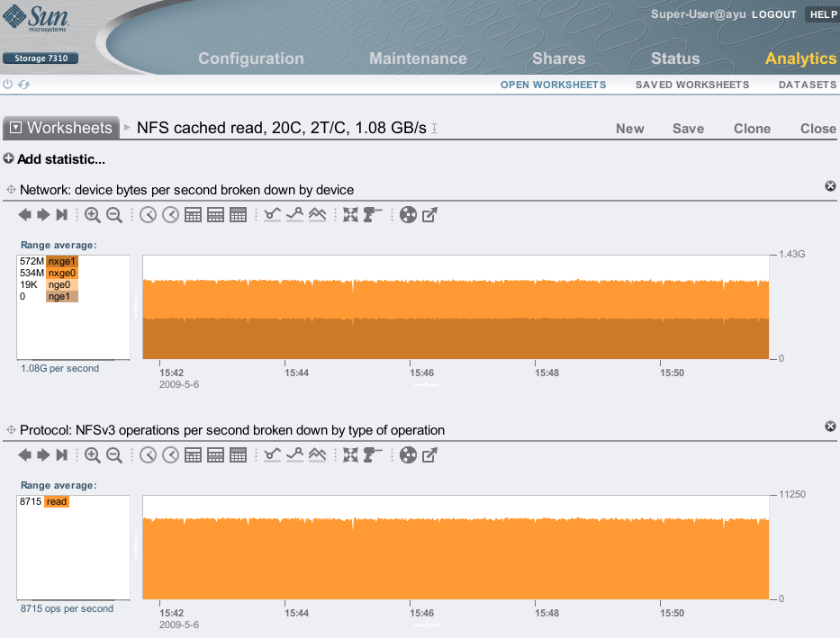Screen dimensions: 840x638
Task: Export the Network graph data using arrow icon
Action: point(430,215)
